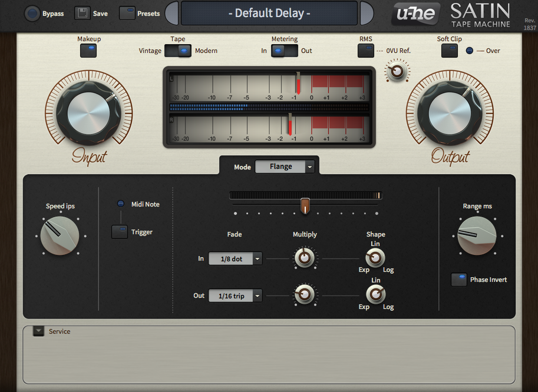Viewport: 538px width, 392px height.
Task: Click the arrow on the Fade In dropdown
Action: [258, 259]
